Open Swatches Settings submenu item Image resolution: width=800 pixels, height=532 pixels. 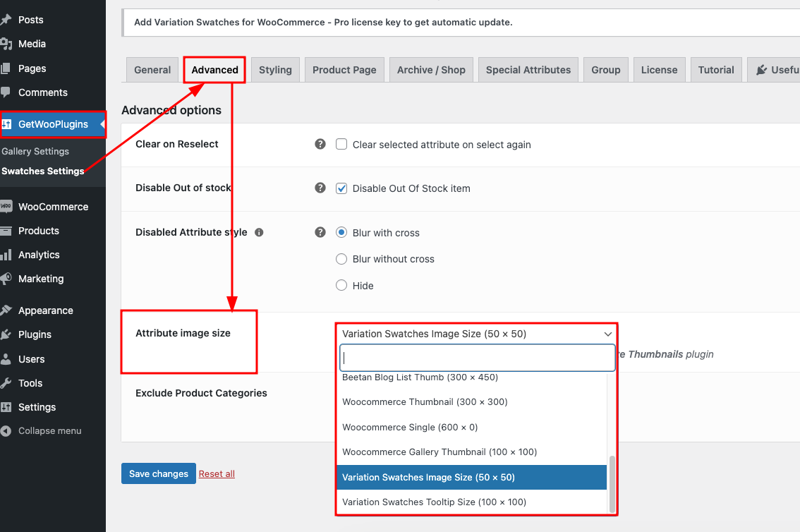pyautogui.click(x=43, y=171)
